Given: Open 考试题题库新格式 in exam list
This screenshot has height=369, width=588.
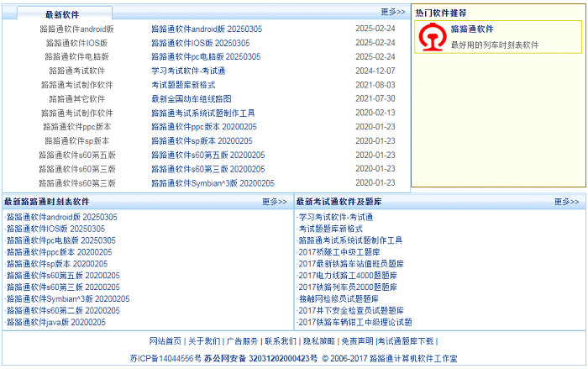Looking at the screenshot, I should pyautogui.click(x=331, y=229).
